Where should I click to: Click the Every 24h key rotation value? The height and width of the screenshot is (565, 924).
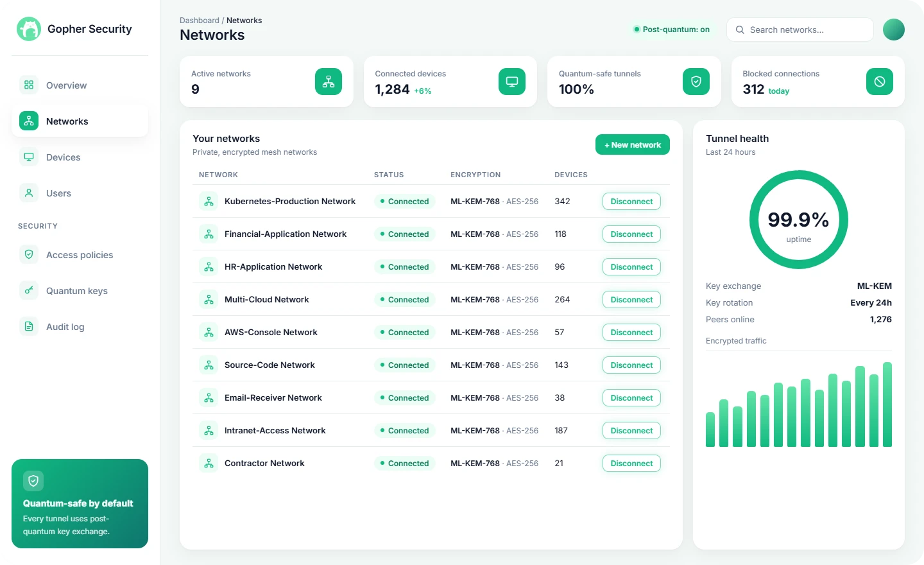871,302
